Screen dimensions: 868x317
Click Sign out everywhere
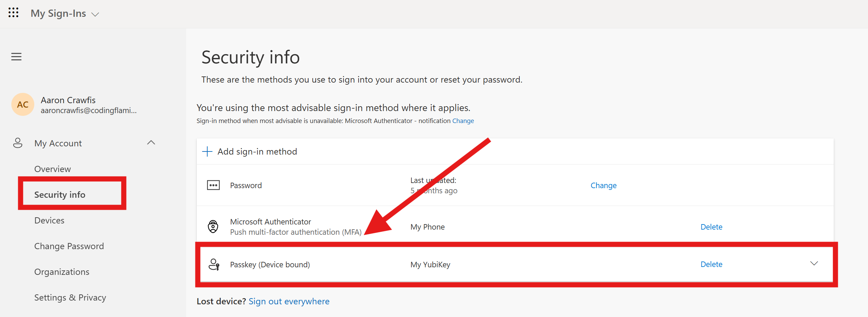289,301
